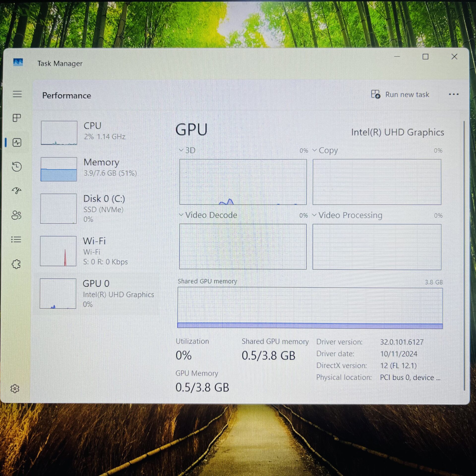Screen dimensions: 476x476
Task: Open the three-dots more options menu
Action: 453,94
